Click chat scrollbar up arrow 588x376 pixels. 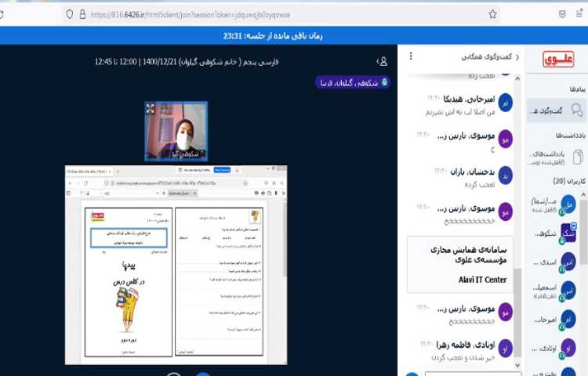pyautogui.click(x=517, y=78)
